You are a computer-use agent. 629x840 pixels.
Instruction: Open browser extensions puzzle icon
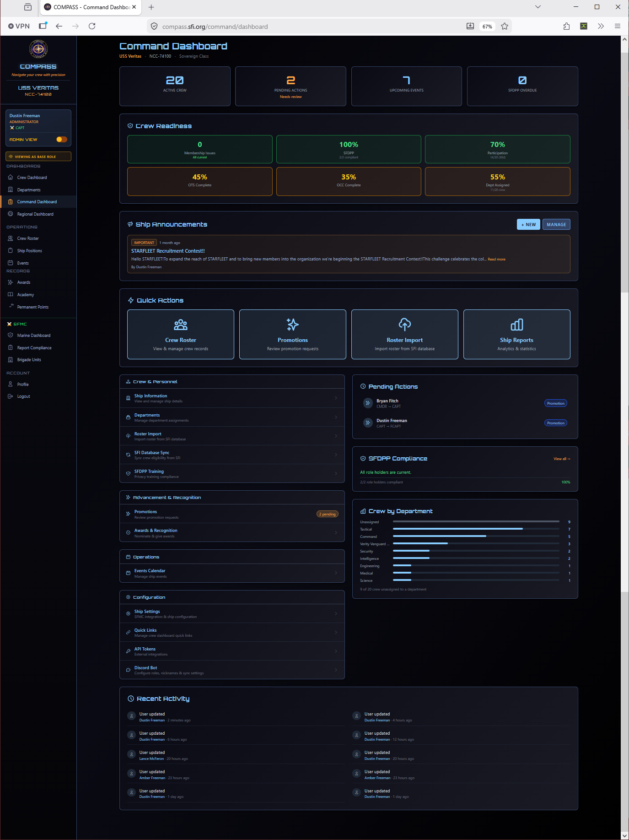566,26
